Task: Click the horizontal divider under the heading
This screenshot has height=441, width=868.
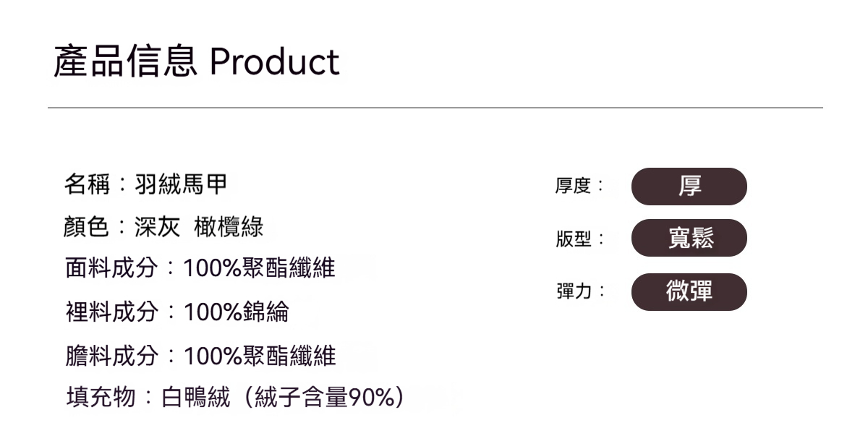Action: (434, 108)
